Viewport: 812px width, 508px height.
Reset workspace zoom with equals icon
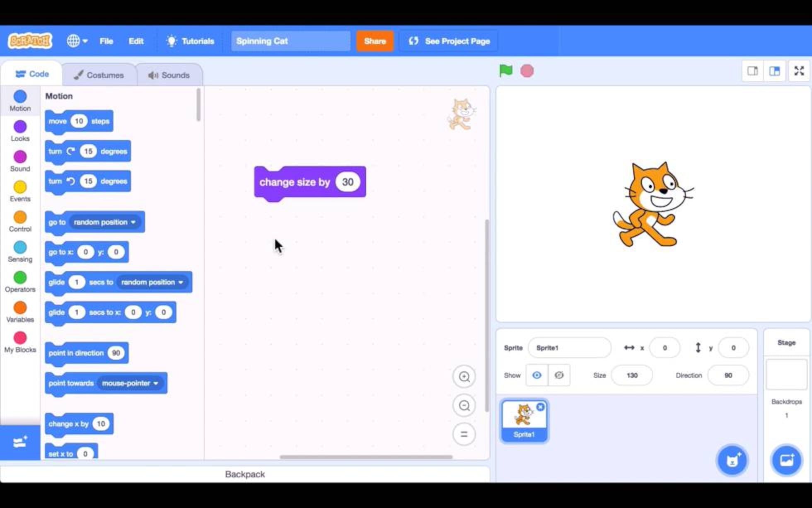pos(464,434)
